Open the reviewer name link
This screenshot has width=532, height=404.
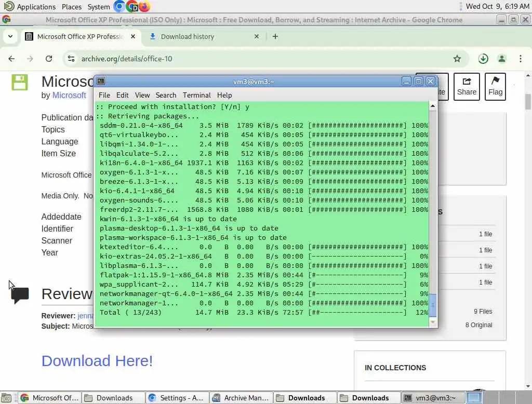[85, 316]
